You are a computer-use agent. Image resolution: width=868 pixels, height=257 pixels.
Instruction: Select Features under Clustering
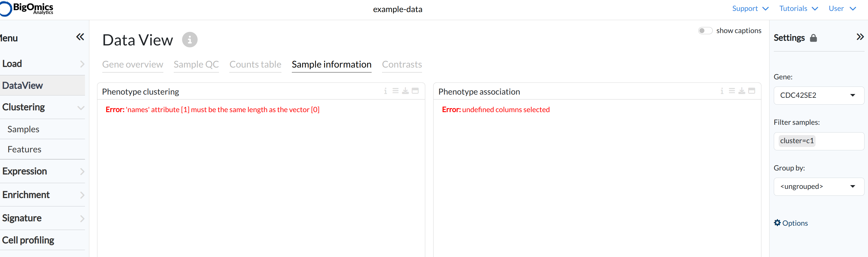[x=24, y=149]
